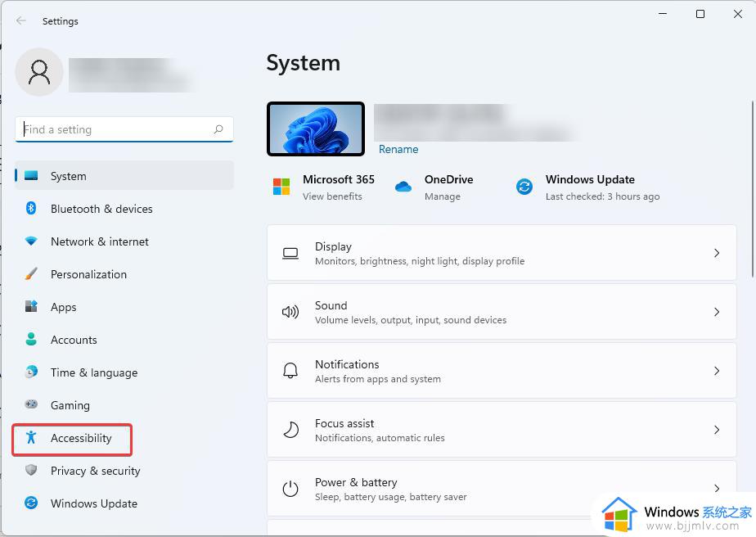Click the Accessibility figure icon
This screenshot has width=756, height=537.
(31, 436)
